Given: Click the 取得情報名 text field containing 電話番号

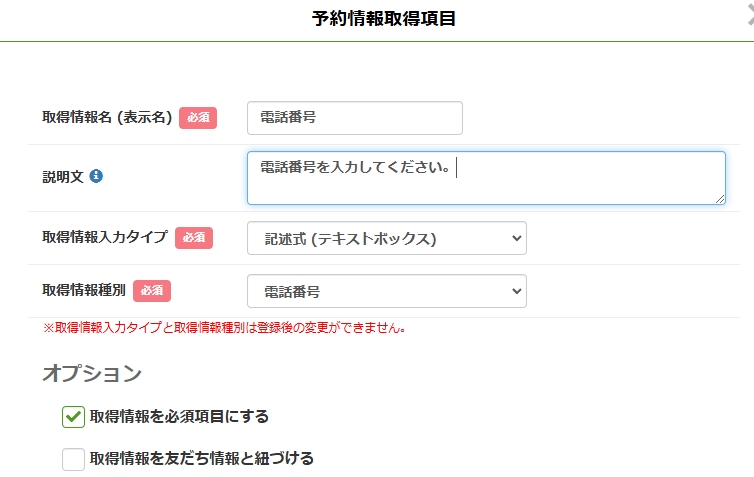Looking at the screenshot, I should [354, 117].
